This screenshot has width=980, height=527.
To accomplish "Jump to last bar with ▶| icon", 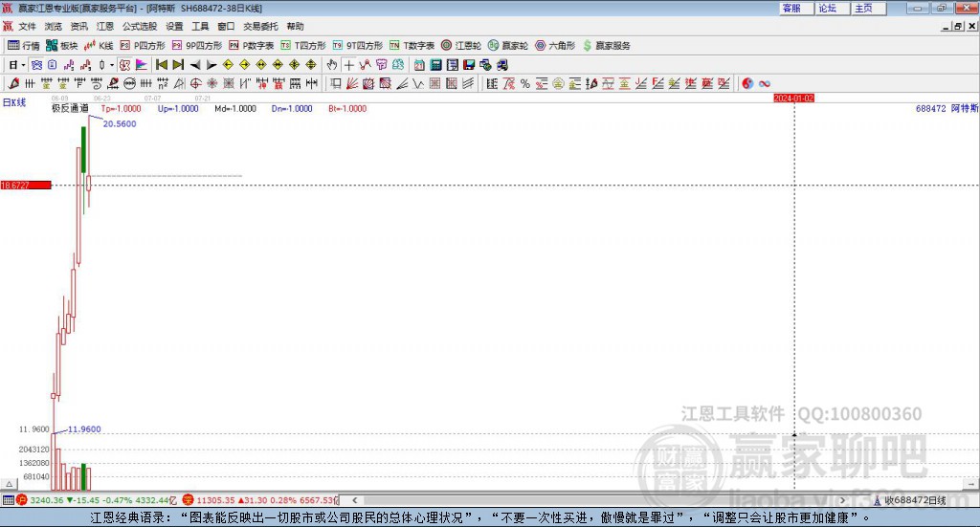I will coord(178,65).
